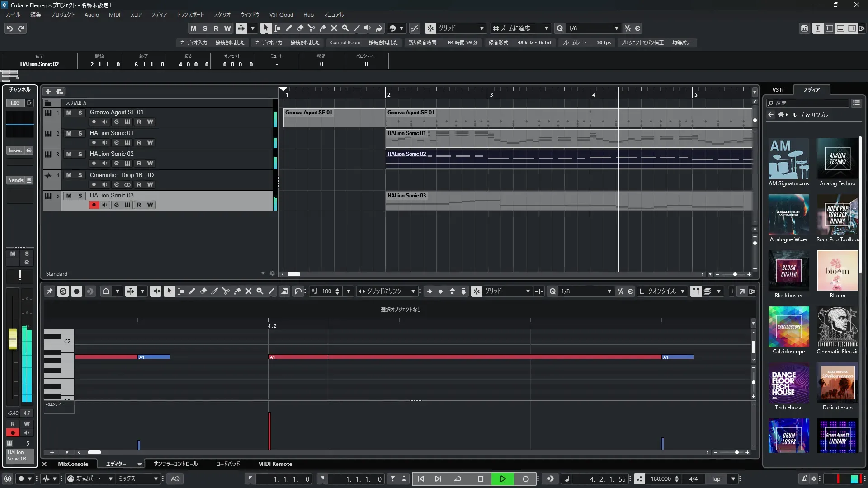Viewport: 868px width, 488px height.
Task: Select the Scissors split tool in top toolbar
Action: click(311, 28)
